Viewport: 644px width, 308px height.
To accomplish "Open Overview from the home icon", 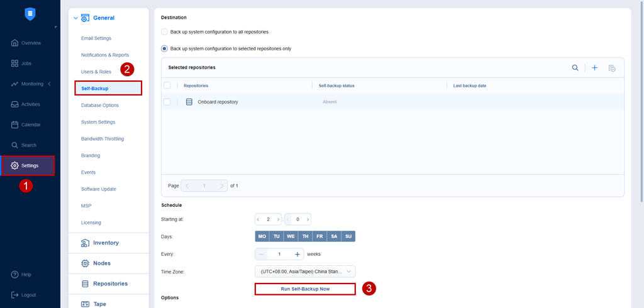I will coord(15,43).
